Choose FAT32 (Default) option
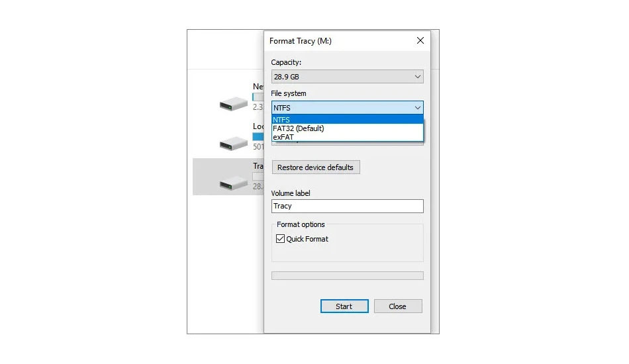Screen dimensions: 629x364 pyautogui.click(x=348, y=128)
